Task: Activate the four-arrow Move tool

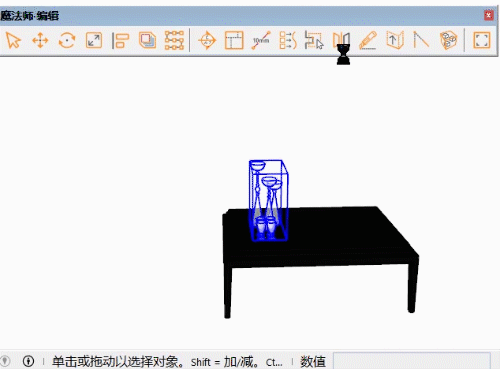Action: click(x=40, y=41)
